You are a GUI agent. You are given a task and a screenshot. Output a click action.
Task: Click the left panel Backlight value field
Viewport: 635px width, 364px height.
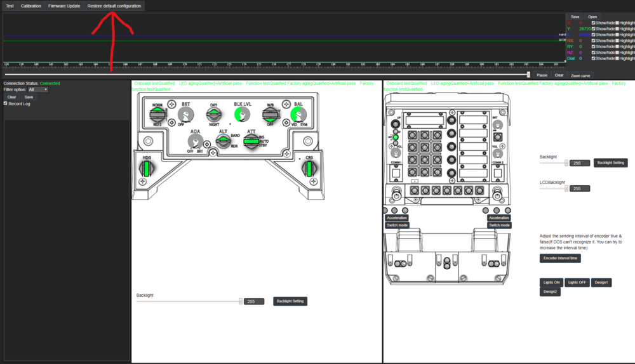[x=254, y=301]
